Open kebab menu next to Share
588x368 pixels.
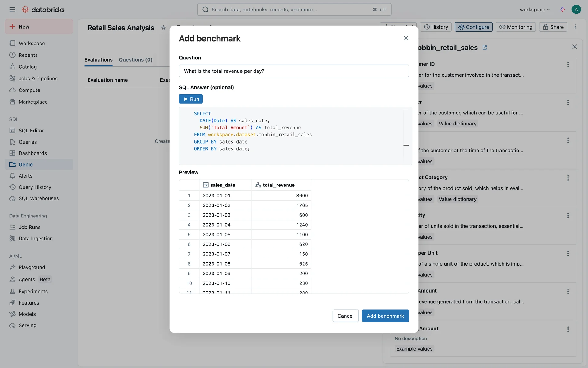point(575,27)
